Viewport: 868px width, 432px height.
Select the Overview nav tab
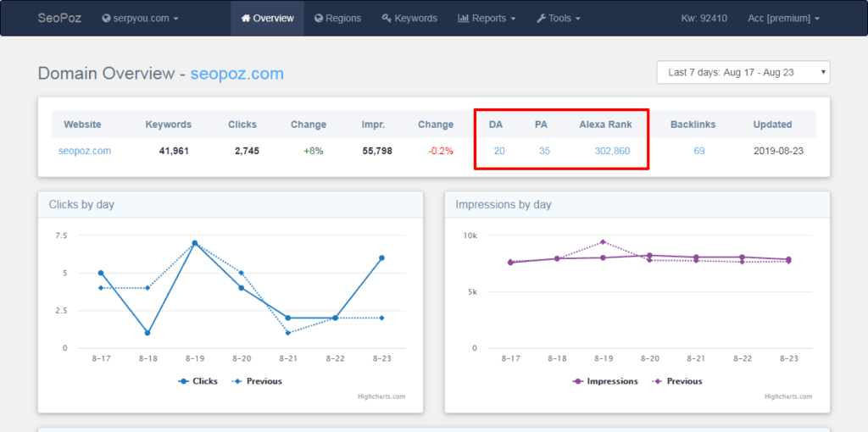click(x=267, y=19)
